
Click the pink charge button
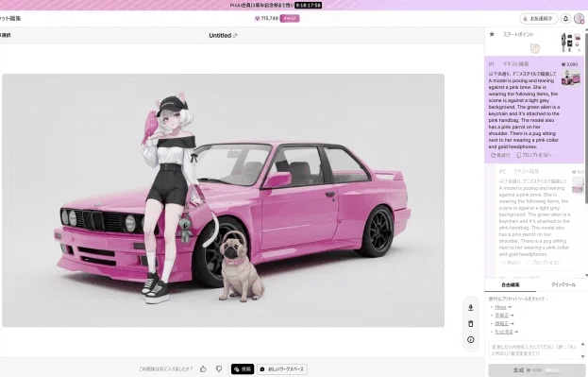[290, 18]
